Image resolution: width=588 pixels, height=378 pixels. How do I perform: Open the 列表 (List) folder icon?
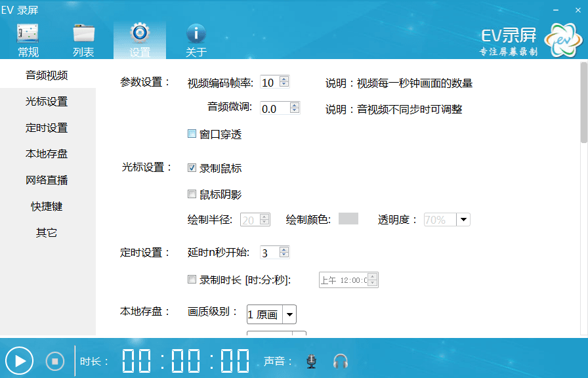coord(83,34)
